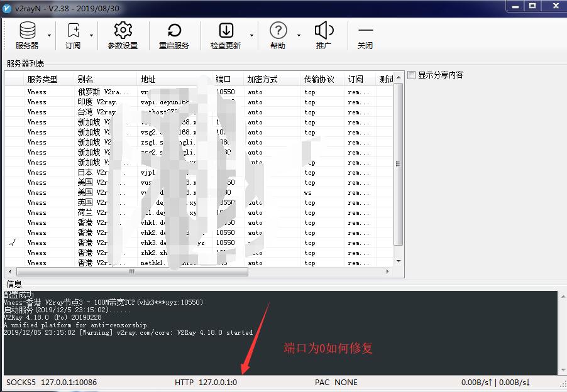
Task: Expand the dropdown arrow beside 服务器
Action: 49,35
